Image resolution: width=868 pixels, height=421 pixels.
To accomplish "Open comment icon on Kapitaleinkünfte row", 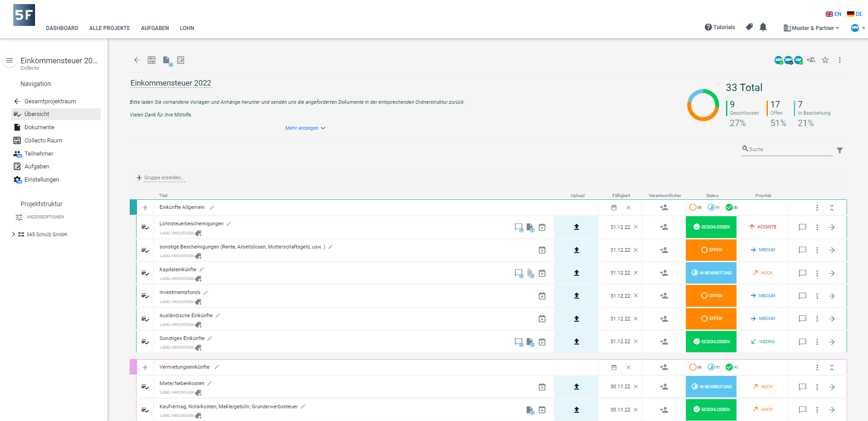I will click(802, 273).
